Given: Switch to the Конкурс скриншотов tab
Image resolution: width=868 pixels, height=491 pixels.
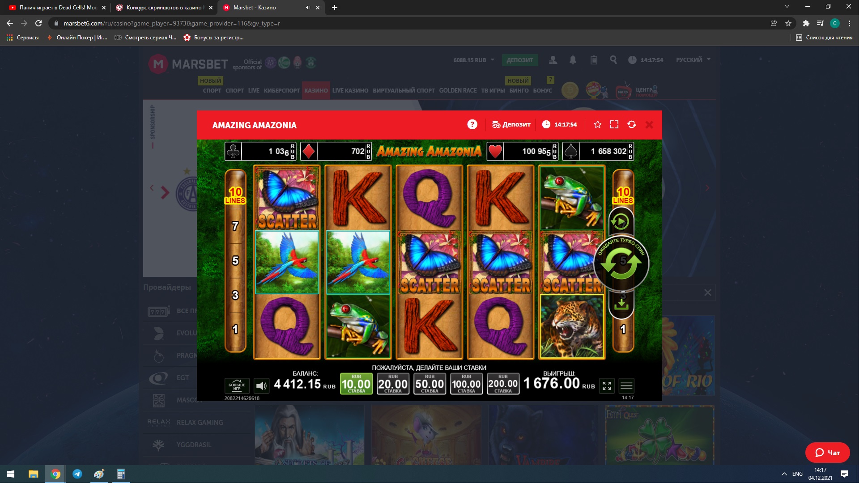Looking at the screenshot, I should point(163,8).
